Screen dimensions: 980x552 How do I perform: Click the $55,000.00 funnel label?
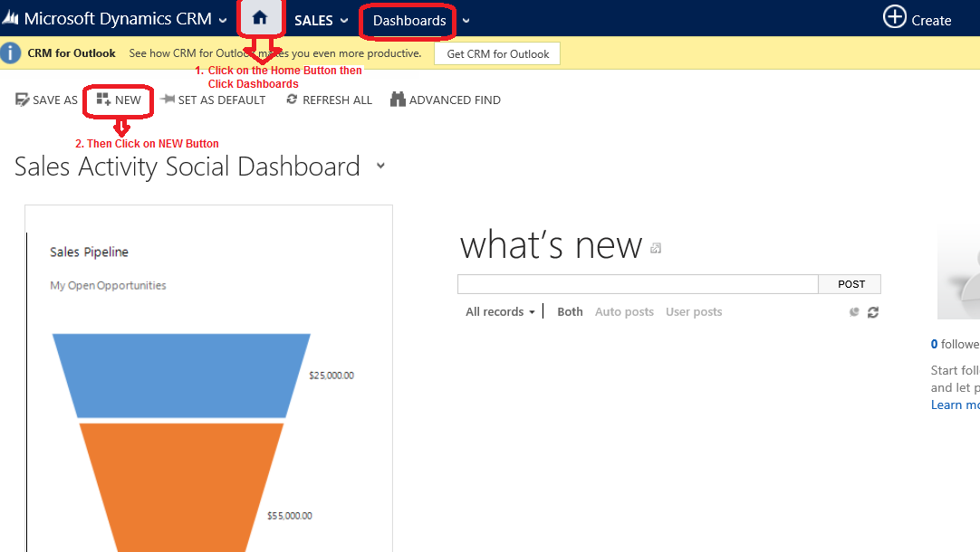point(289,516)
